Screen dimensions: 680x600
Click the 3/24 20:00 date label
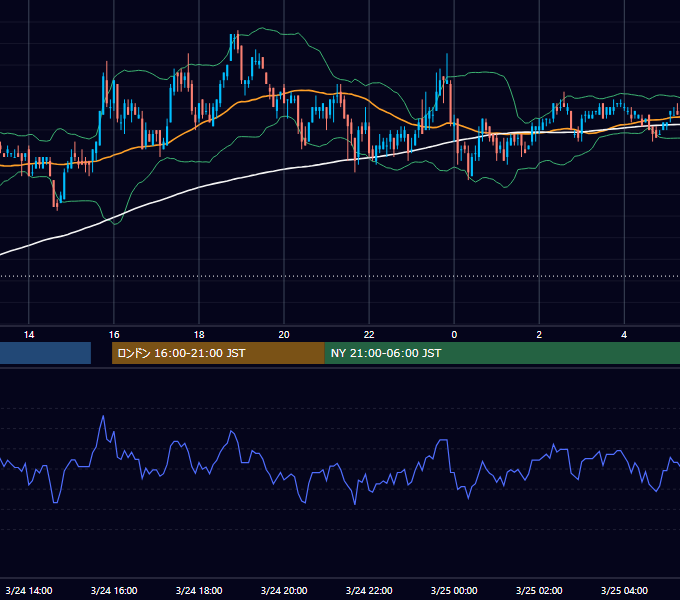(284, 590)
